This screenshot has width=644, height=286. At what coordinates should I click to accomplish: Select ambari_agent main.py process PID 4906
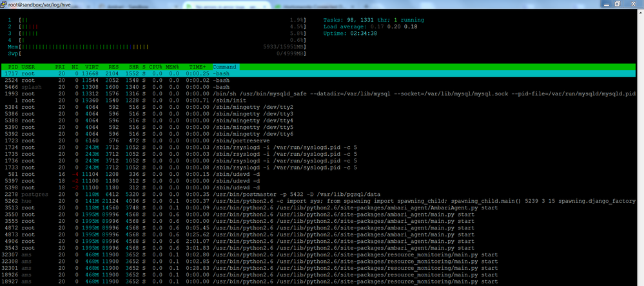[318, 242]
